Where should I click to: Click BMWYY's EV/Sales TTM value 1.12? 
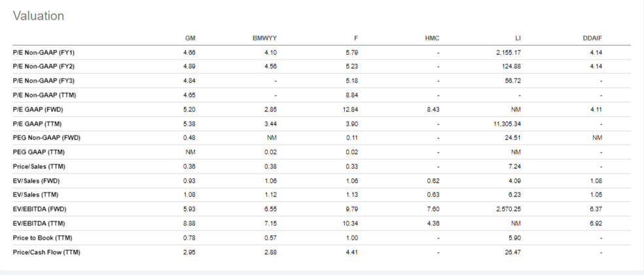271,194
